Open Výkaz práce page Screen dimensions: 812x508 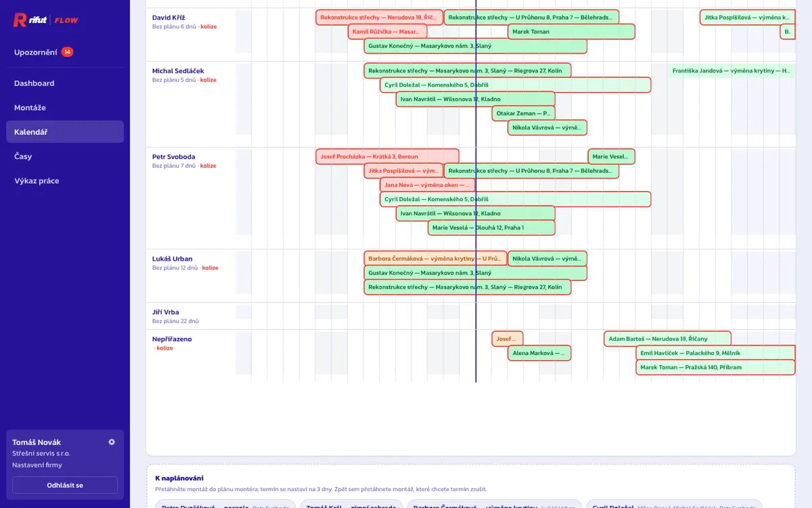(x=65, y=181)
